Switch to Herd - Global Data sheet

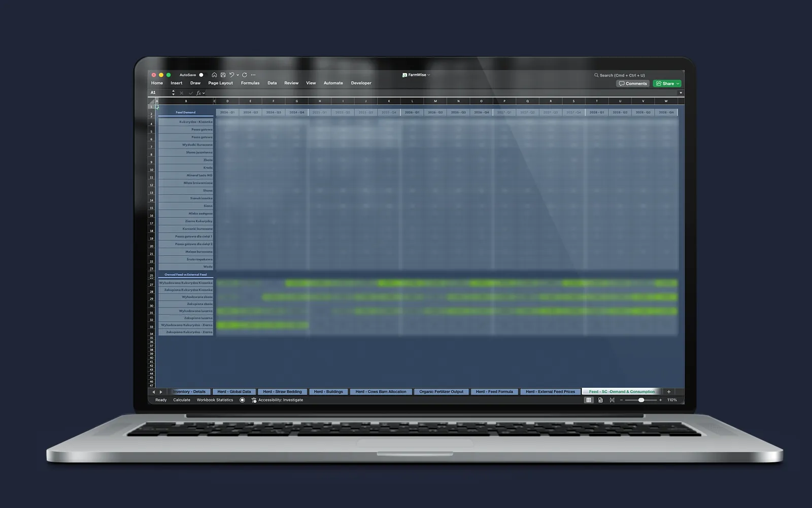click(234, 392)
